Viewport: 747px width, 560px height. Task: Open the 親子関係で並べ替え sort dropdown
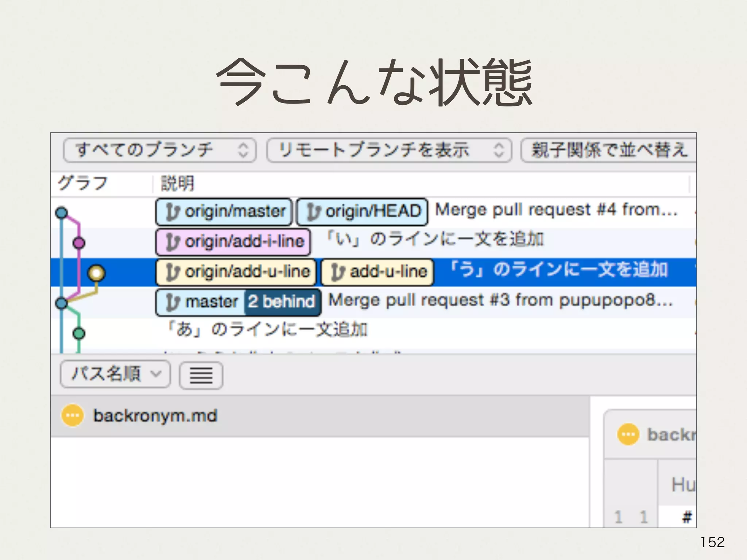coord(608,150)
